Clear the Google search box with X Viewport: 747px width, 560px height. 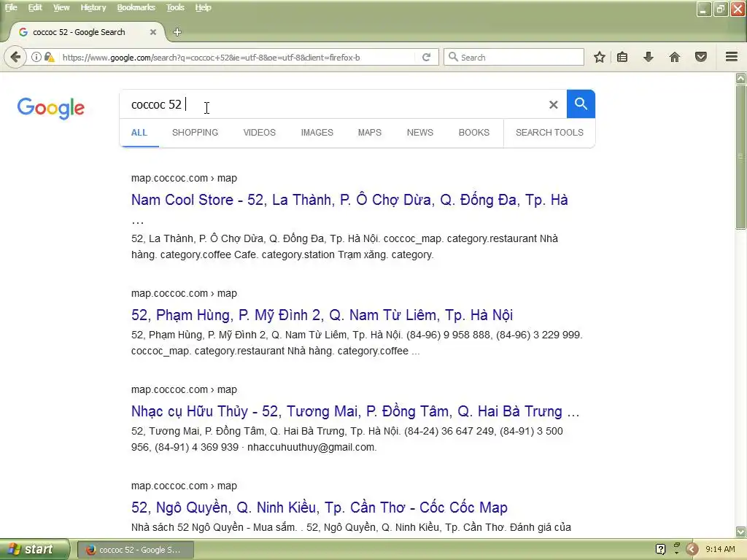553,104
